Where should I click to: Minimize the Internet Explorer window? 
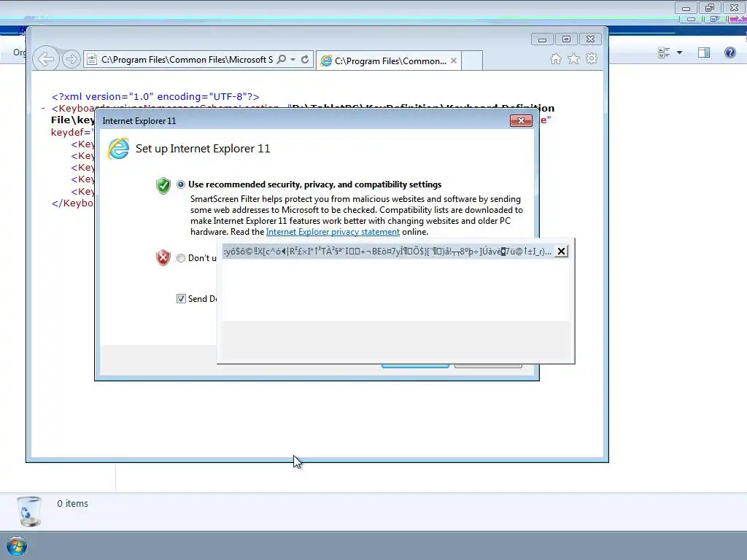(542, 39)
